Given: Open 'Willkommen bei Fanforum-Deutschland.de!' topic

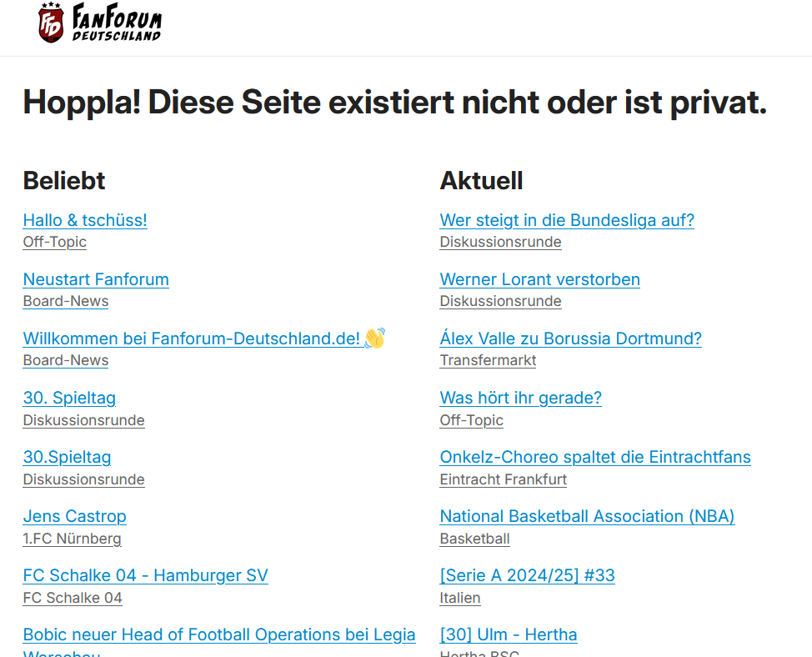Looking at the screenshot, I should (x=204, y=339).
